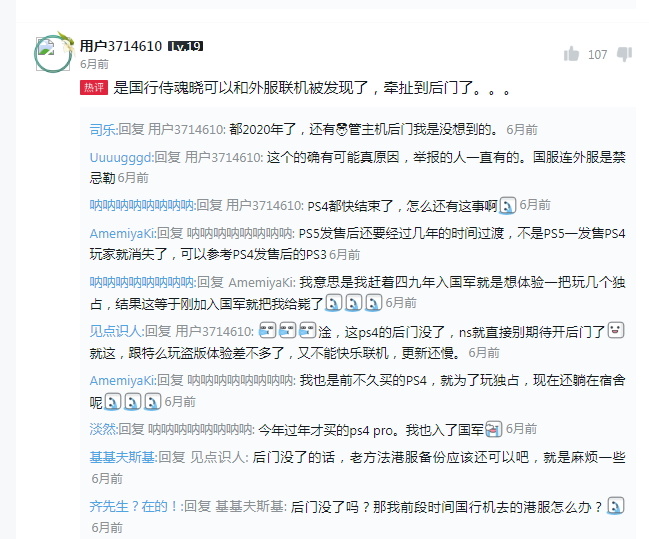649x539 pixels.
Task: Click the 107 like count
Action: point(598,55)
